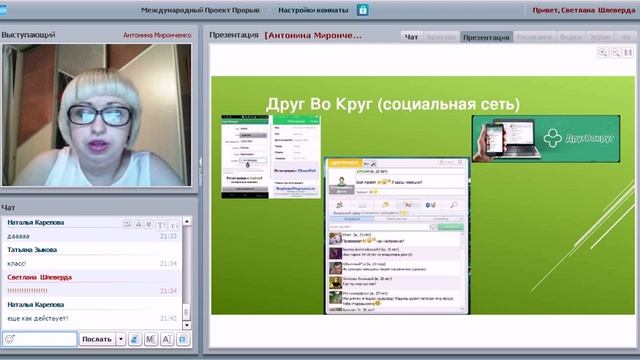Click the increase chat font size icon
This screenshot has height=360, width=640.
click(161, 225)
